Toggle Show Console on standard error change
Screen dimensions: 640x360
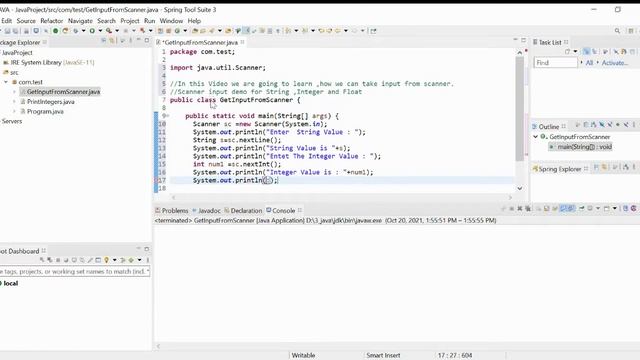(x=571, y=208)
